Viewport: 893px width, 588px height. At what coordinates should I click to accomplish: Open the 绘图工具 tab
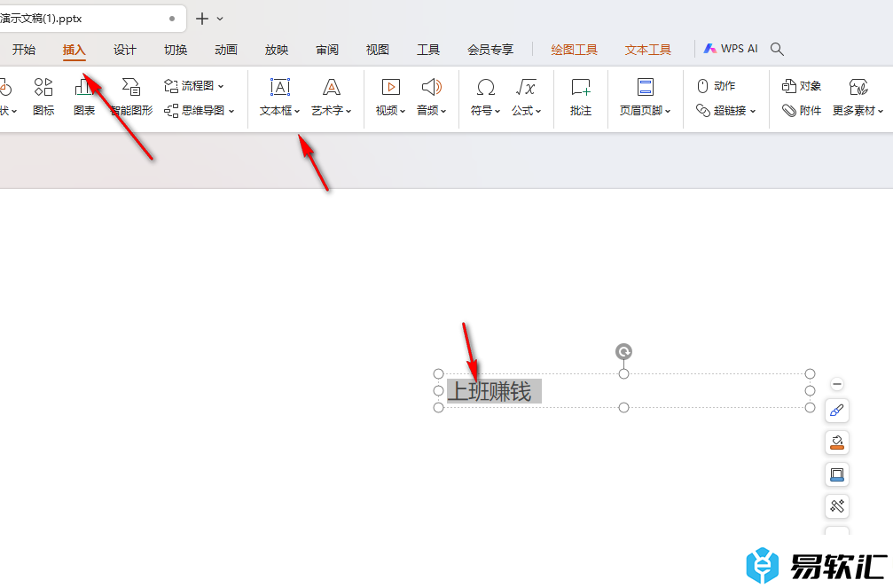pyautogui.click(x=574, y=50)
